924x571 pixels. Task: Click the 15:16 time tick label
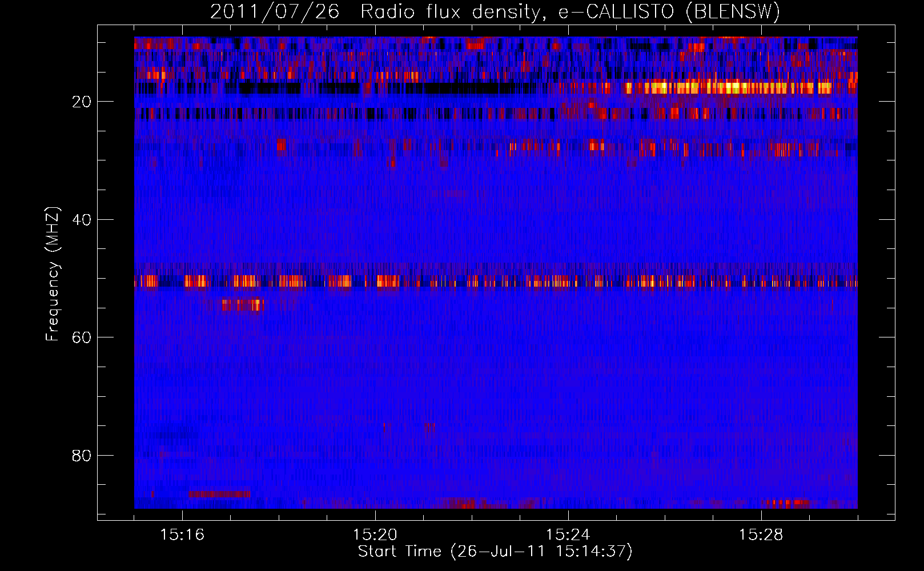tap(182, 535)
